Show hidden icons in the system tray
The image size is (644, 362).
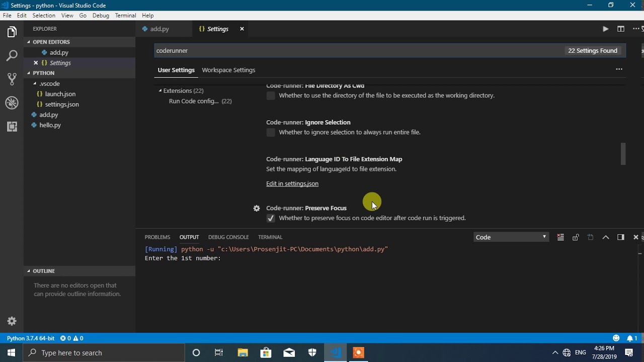(555, 352)
